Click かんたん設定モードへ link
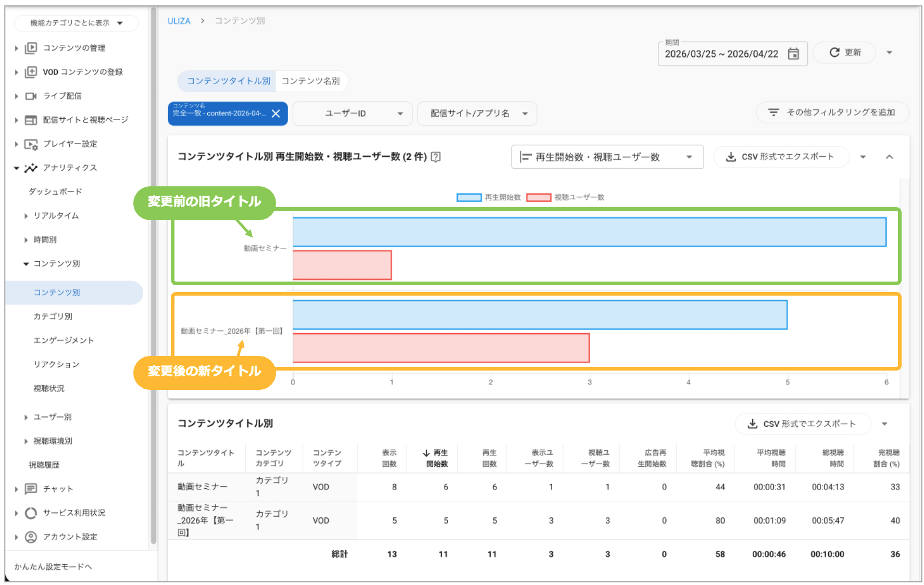 pyautogui.click(x=53, y=567)
